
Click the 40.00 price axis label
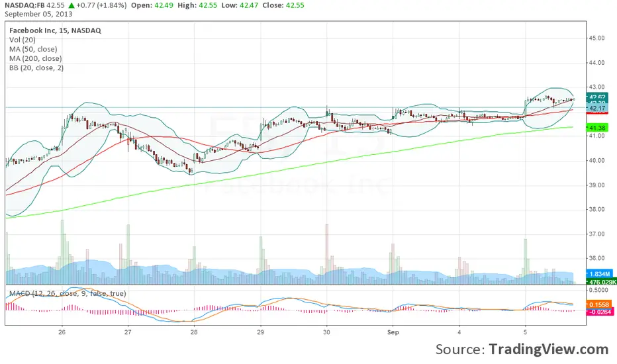pos(596,161)
